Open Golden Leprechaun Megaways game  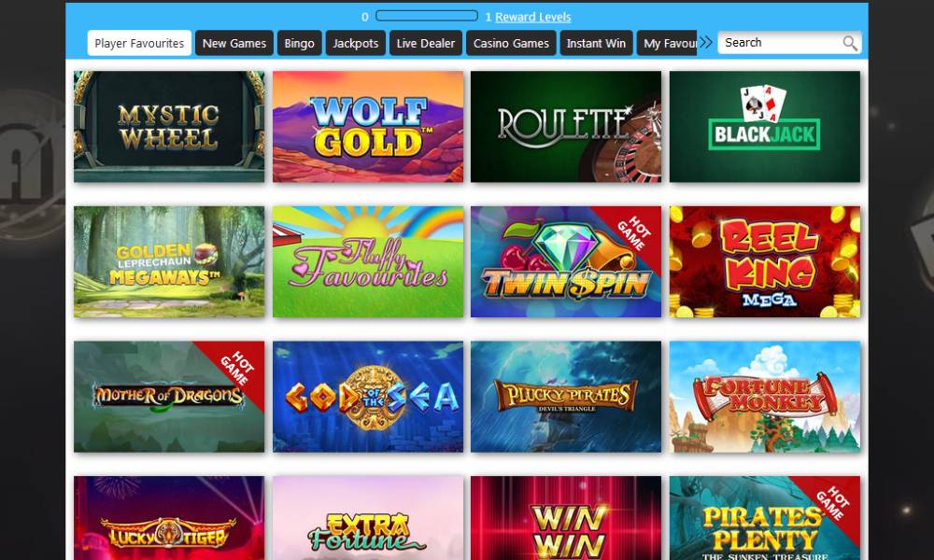(169, 262)
